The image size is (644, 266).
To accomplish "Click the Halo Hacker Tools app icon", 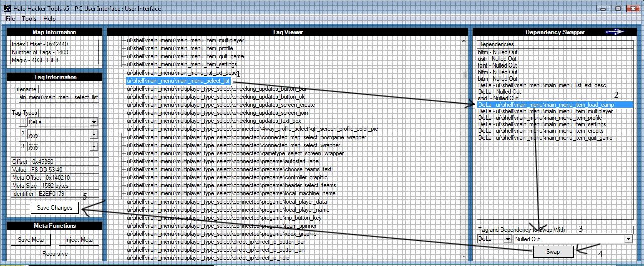I will click(x=7, y=8).
